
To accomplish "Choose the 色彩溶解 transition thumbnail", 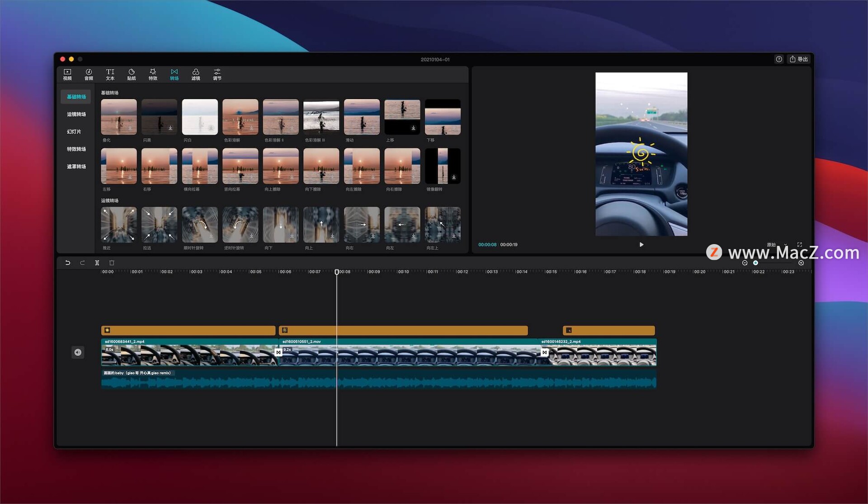I will [x=240, y=117].
